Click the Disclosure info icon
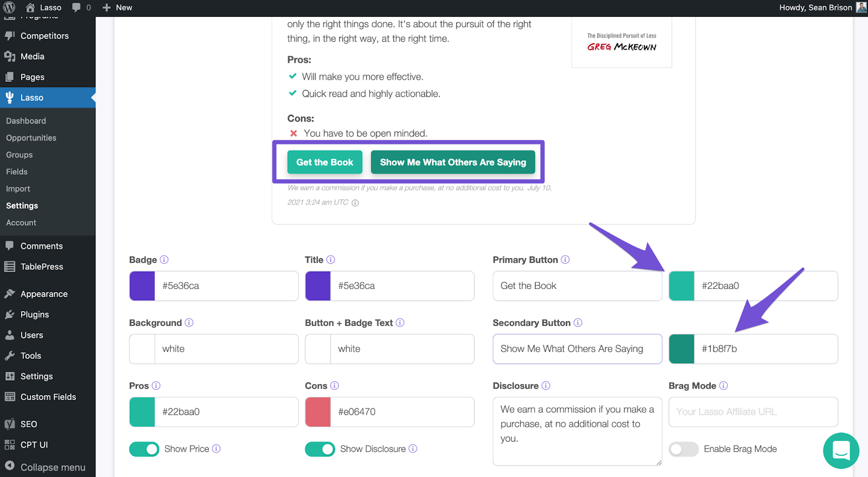Screen dimensions: 868x477 coord(546,385)
